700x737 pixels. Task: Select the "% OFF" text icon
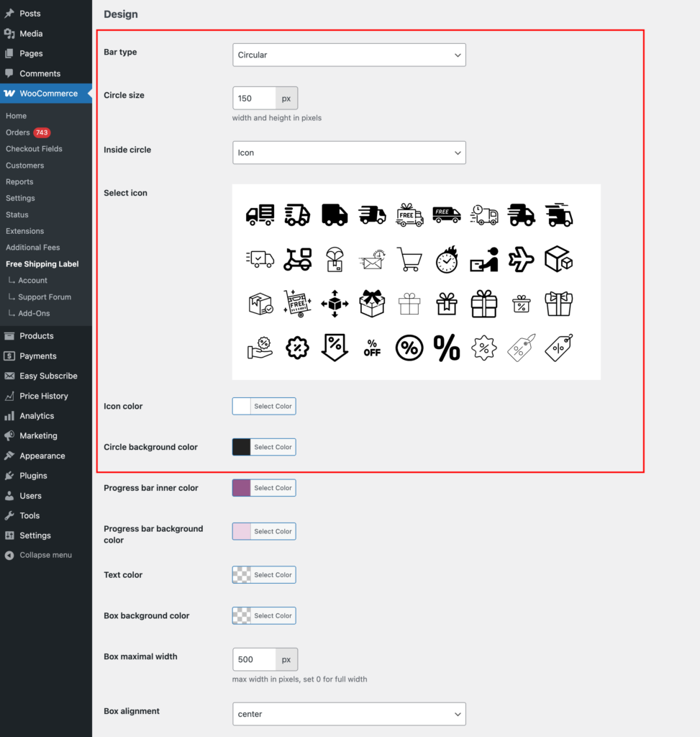(x=372, y=348)
